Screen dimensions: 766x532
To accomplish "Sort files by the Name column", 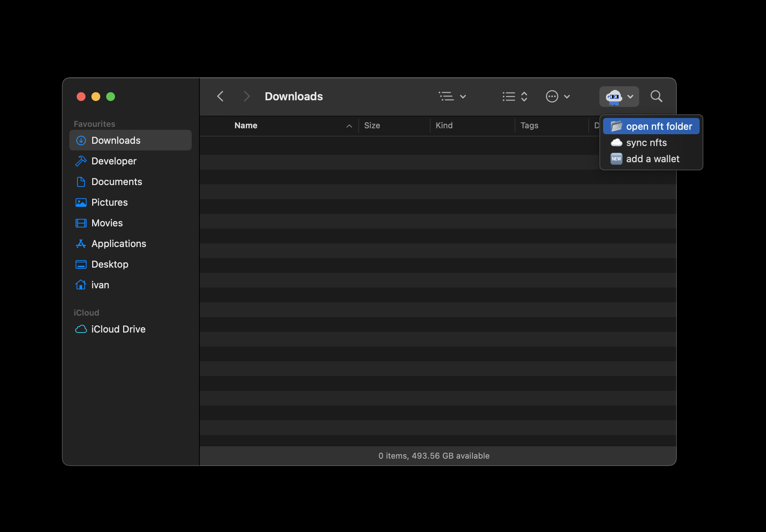I will (246, 125).
